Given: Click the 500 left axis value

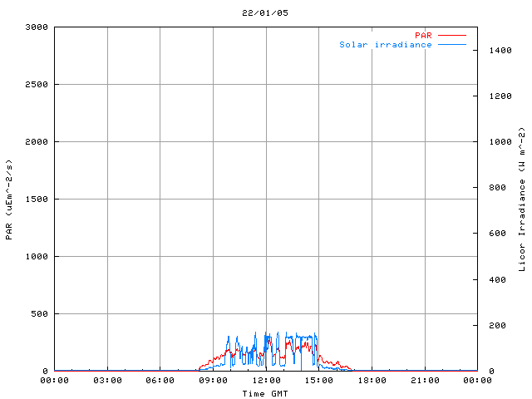Looking at the screenshot, I should 39,314.
